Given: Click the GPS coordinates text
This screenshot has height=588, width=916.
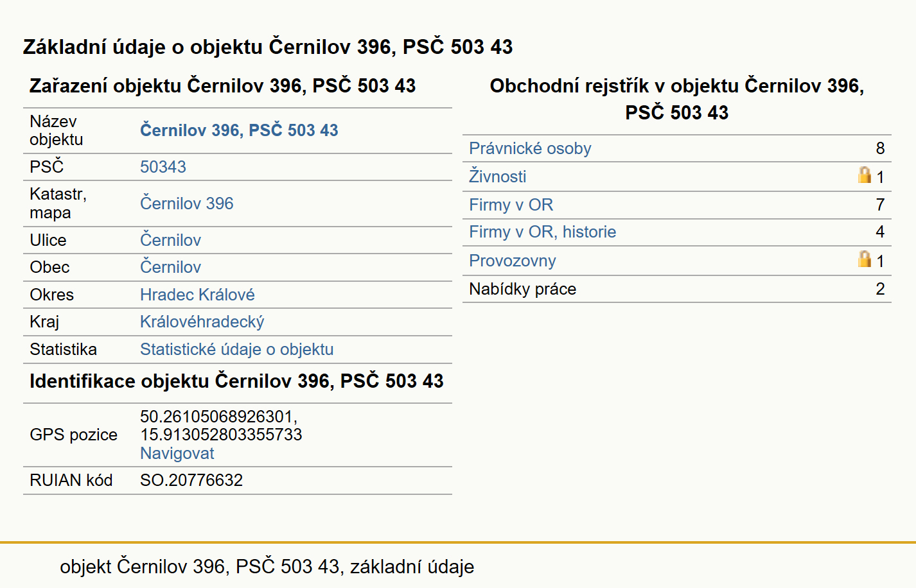Looking at the screenshot, I should pos(221,426).
